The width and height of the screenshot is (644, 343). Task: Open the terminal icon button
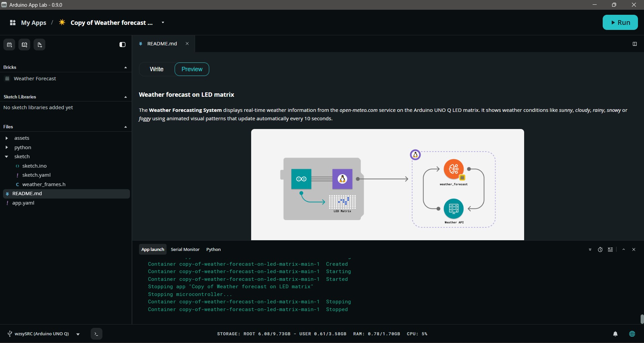pyautogui.click(x=96, y=334)
